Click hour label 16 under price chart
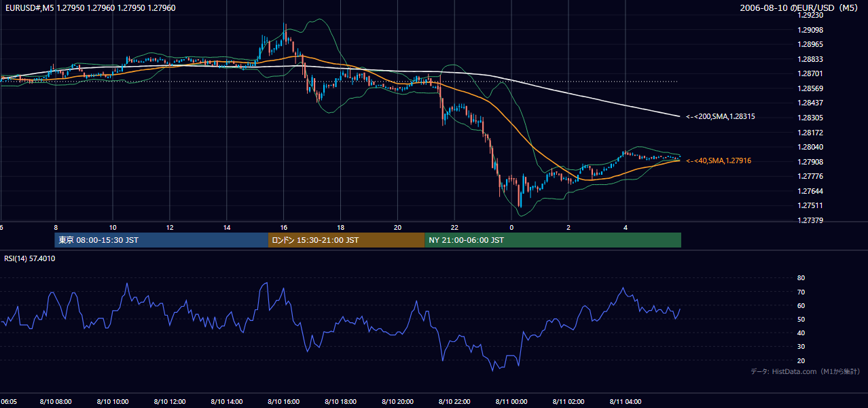 (284, 227)
